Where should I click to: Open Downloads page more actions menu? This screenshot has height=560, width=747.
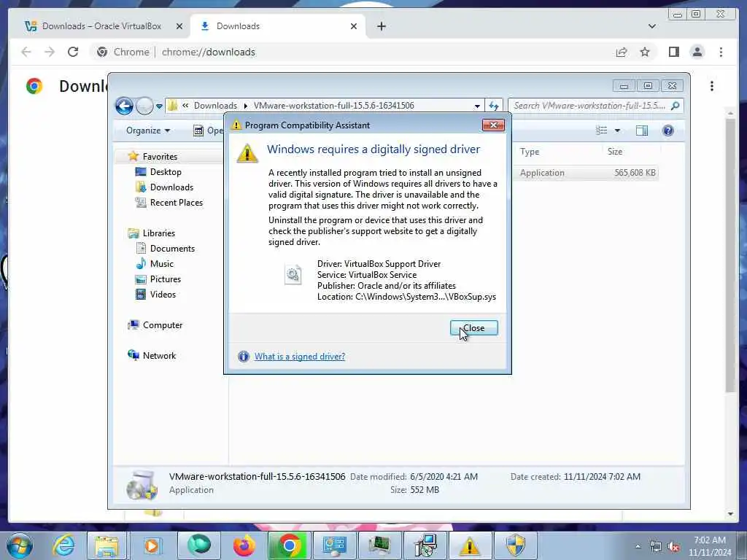[x=712, y=86]
